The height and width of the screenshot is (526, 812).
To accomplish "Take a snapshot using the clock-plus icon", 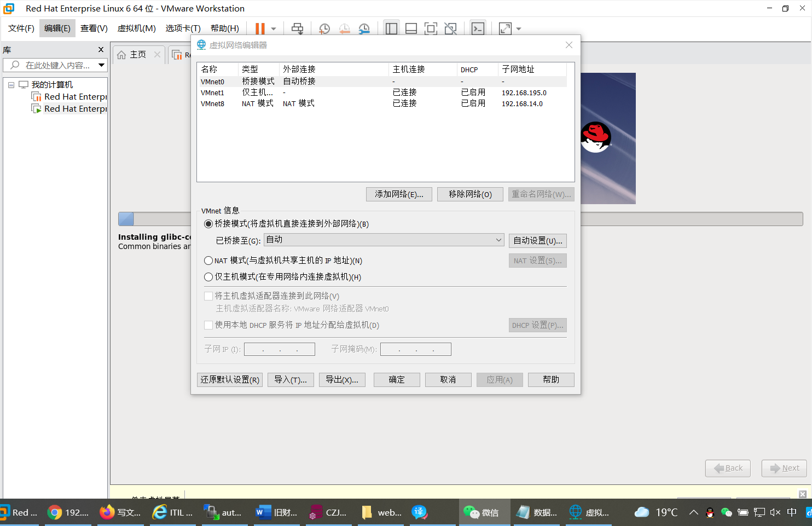I will coord(324,28).
